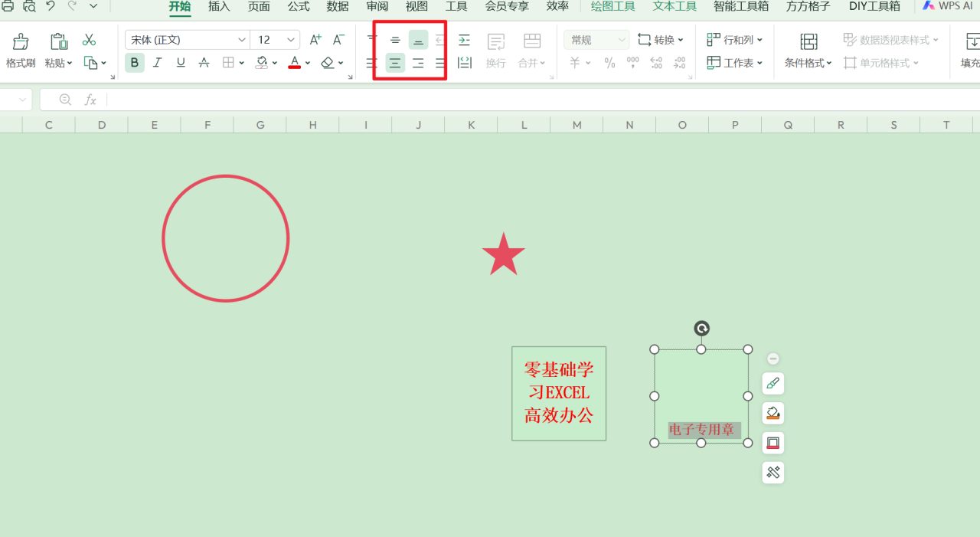Open the 方方格子 tab

tap(808, 6)
